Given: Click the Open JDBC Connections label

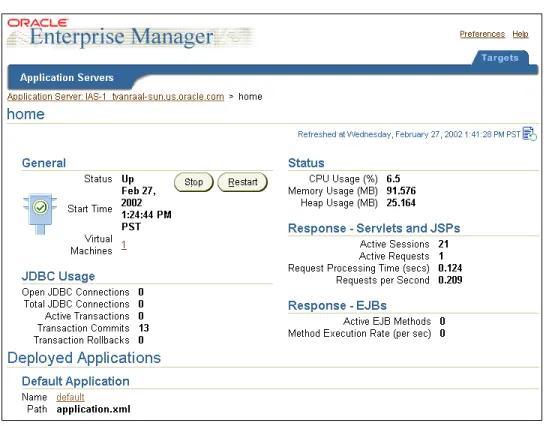Looking at the screenshot, I should click(75, 292).
